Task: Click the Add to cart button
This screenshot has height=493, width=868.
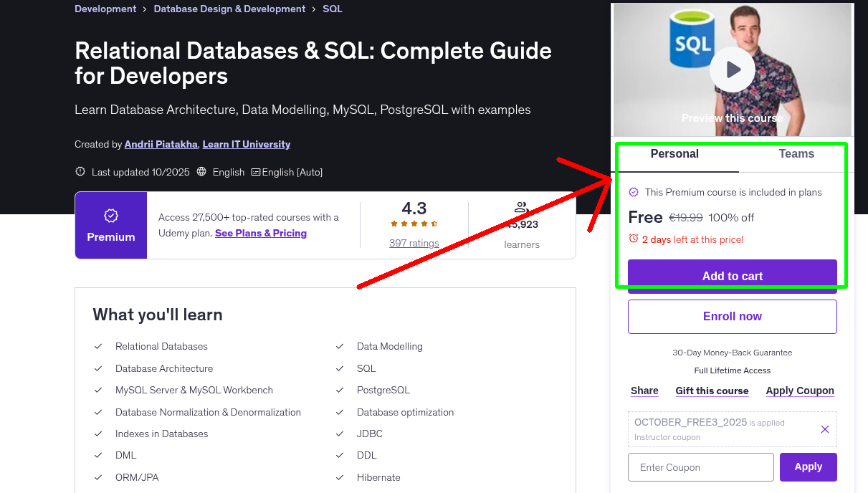Action: [x=732, y=275]
